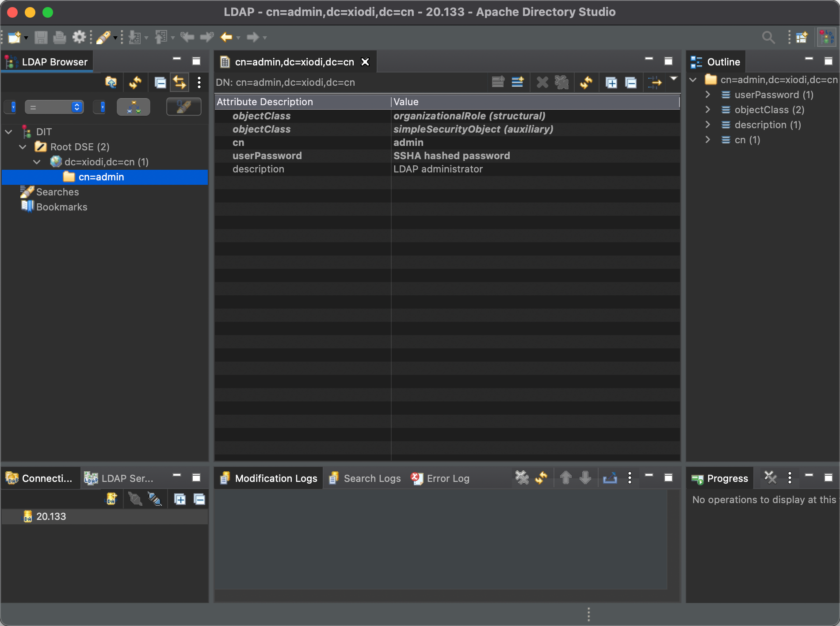Refresh the LDAP Browser tree
840x626 pixels.
pos(135,82)
